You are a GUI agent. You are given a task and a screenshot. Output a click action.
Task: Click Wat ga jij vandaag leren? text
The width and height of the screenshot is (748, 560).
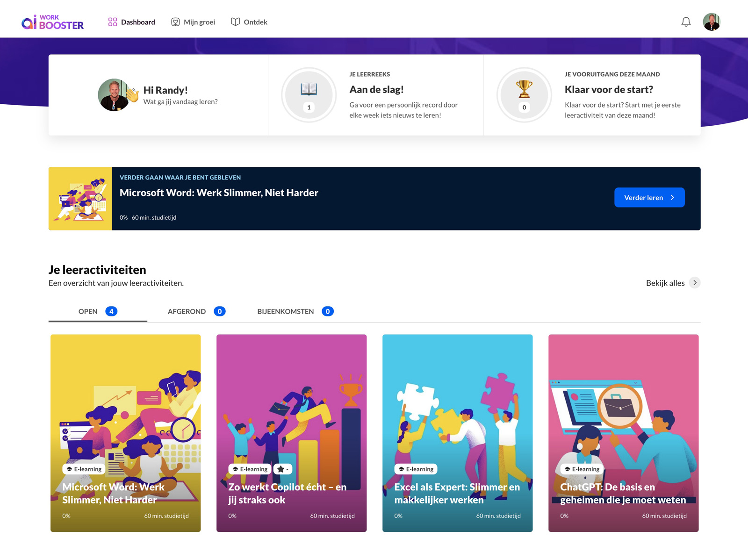click(x=180, y=102)
